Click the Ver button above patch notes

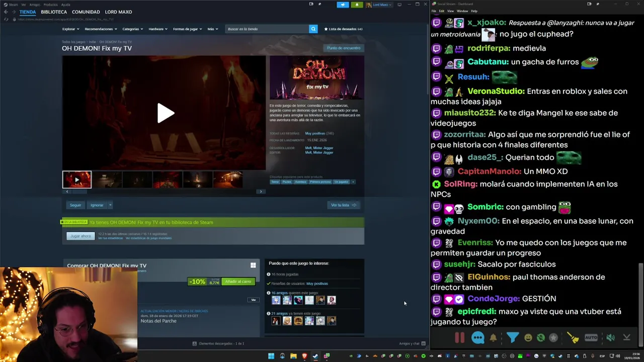254,300
